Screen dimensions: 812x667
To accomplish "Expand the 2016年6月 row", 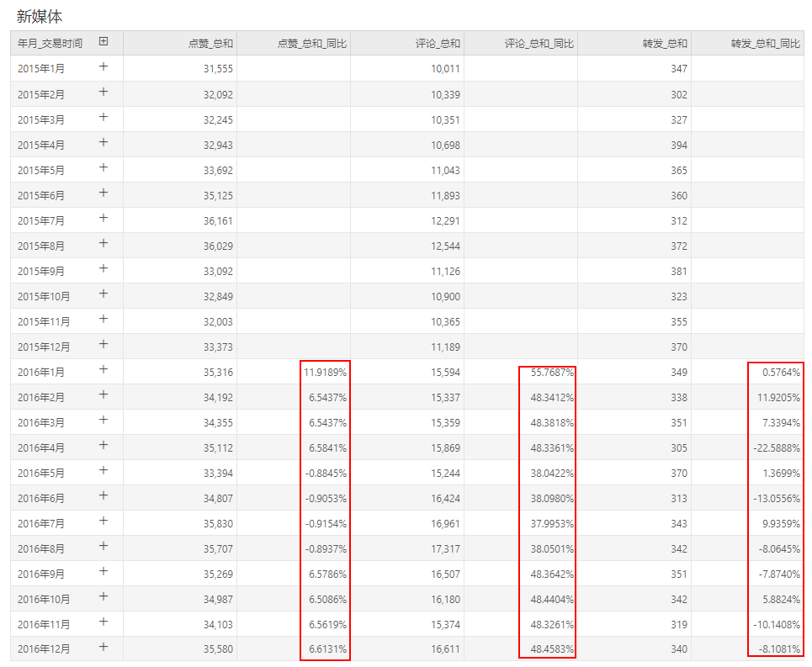I will [x=103, y=495].
